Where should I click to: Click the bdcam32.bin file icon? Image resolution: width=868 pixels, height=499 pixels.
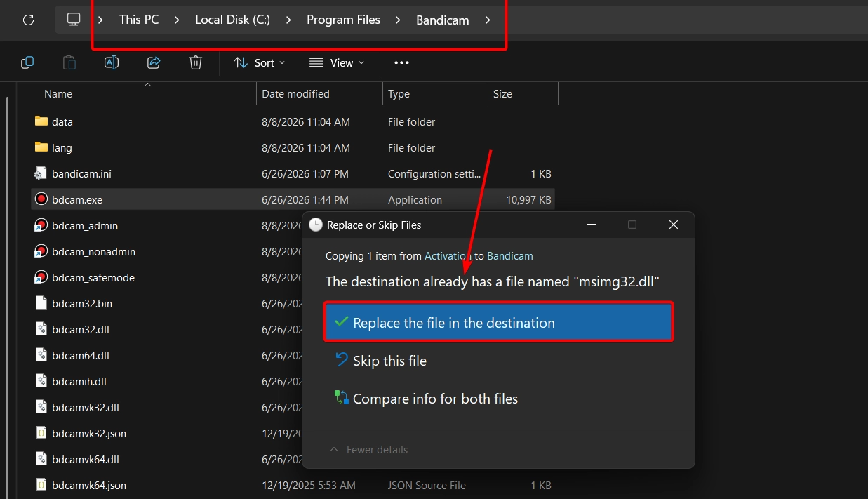pos(41,303)
